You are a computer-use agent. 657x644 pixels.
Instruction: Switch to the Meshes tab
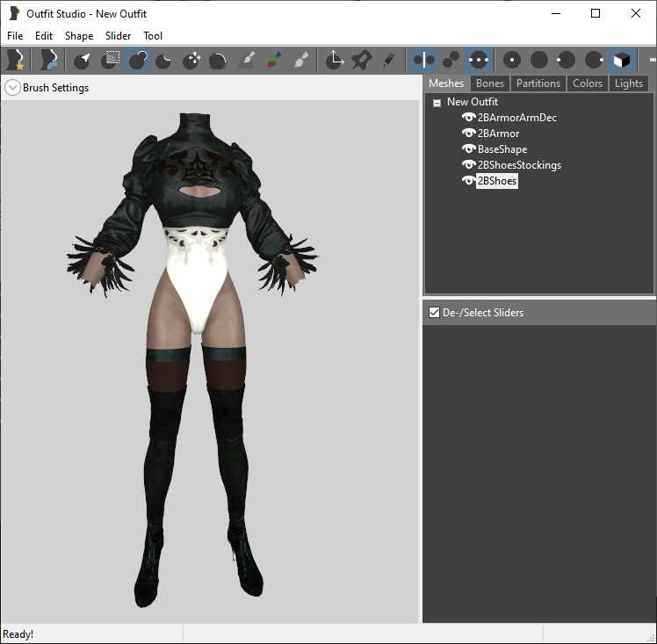pos(446,83)
